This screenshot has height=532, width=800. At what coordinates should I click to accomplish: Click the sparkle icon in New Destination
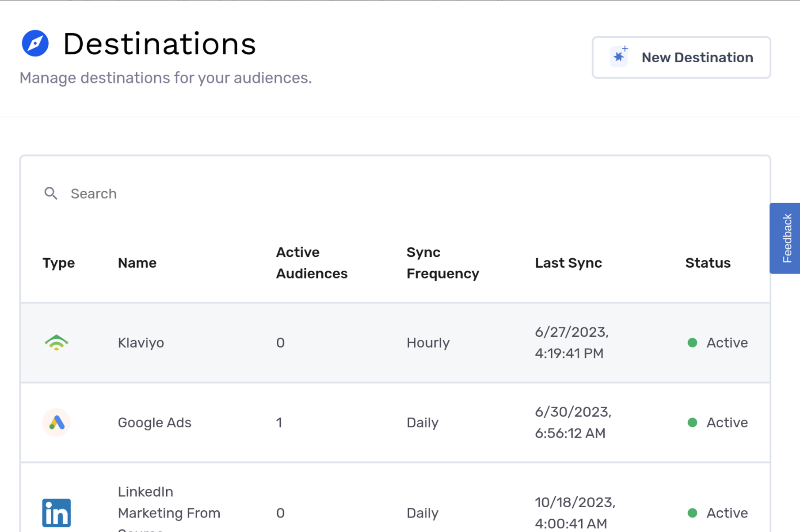620,57
